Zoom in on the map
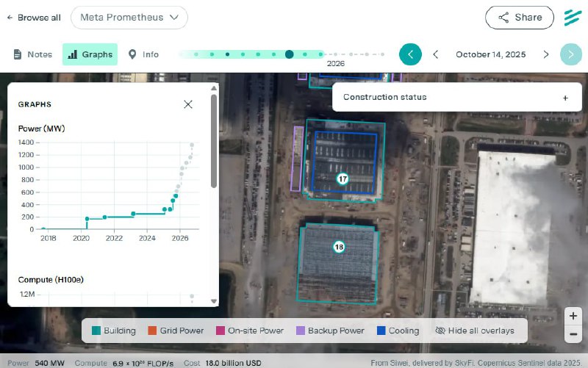The height and width of the screenshot is (368, 588). click(573, 316)
